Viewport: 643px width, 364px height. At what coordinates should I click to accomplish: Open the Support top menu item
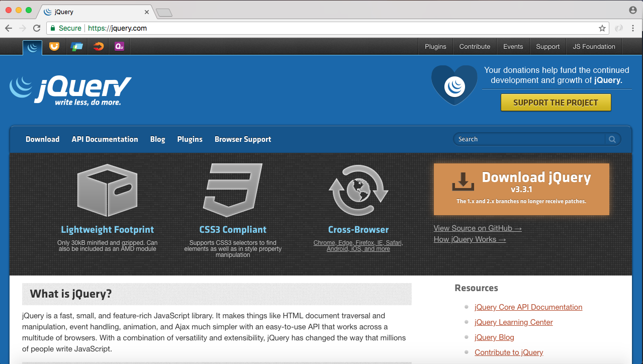547,47
